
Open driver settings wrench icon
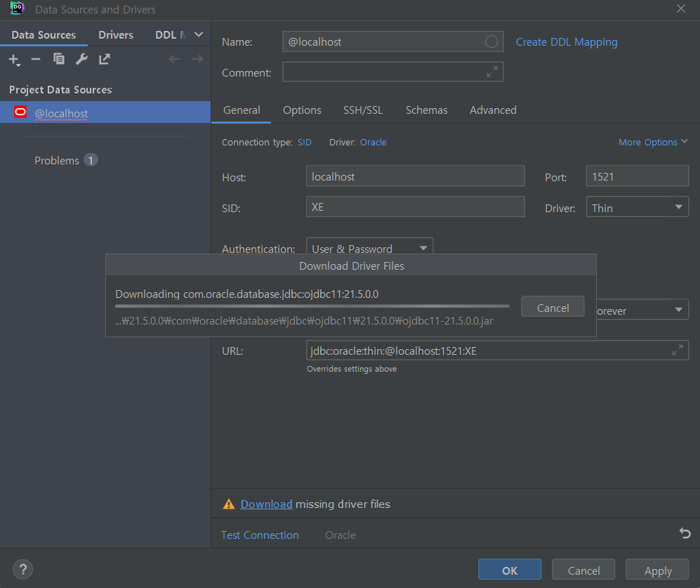click(81, 59)
